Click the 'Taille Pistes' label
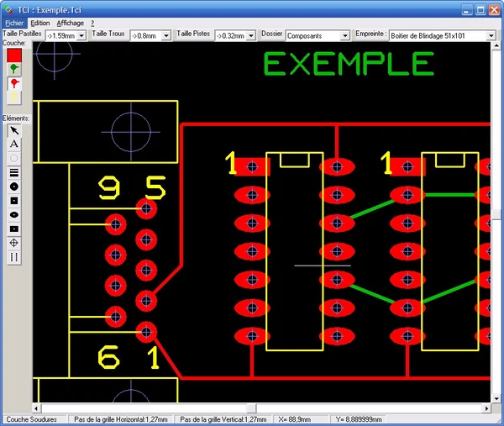Viewport: 504px width, 426px height. click(x=193, y=34)
